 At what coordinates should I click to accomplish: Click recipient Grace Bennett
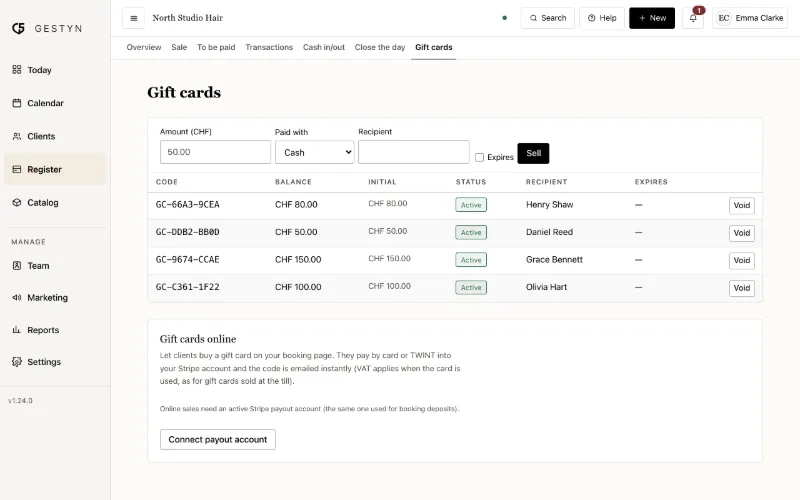click(554, 260)
